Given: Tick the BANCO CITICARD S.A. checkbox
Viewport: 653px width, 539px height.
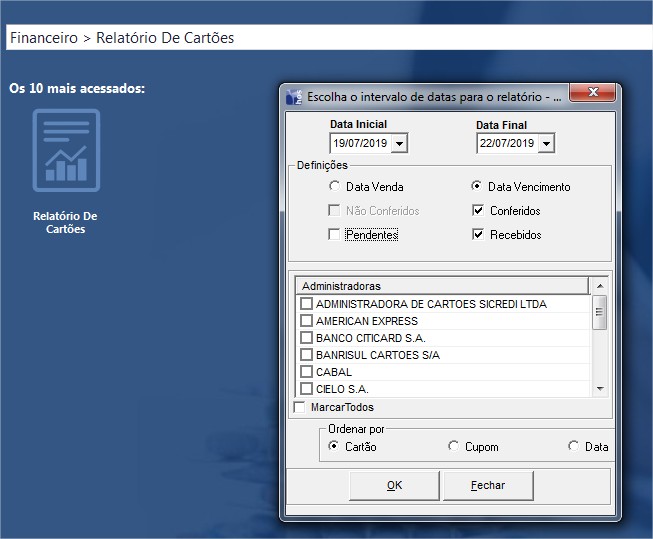Looking at the screenshot, I should click(307, 338).
